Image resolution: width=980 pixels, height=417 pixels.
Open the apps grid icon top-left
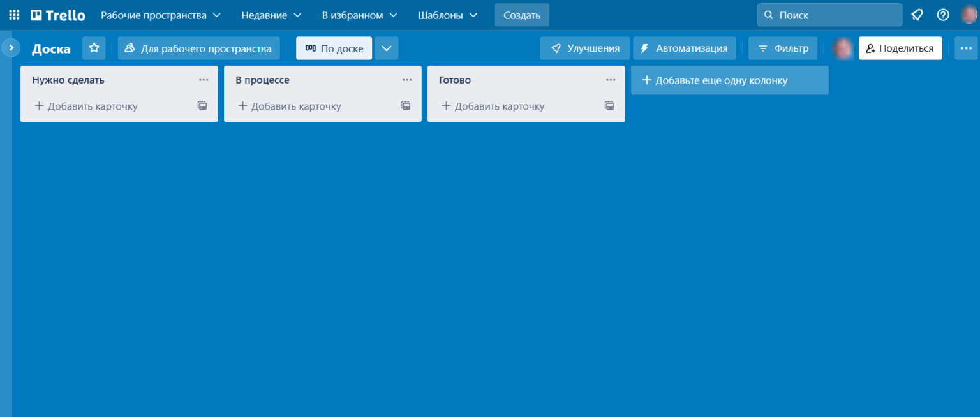(x=13, y=14)
